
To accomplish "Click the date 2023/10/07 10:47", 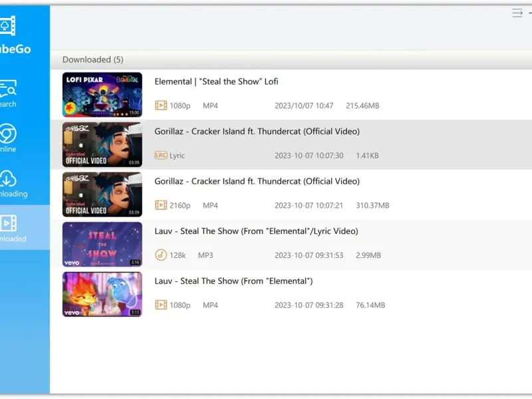I will [x=304, y=106].
